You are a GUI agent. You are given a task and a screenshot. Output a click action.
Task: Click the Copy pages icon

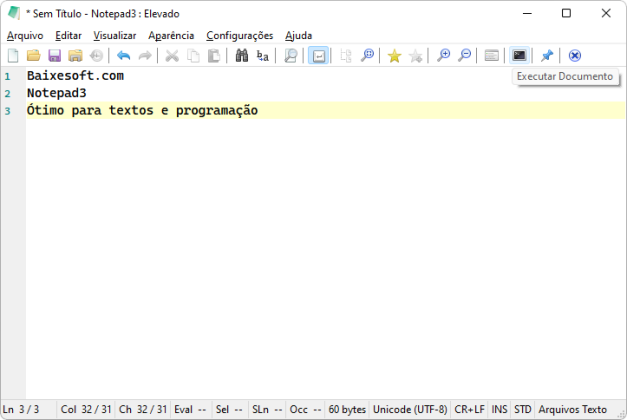[194, 56]
